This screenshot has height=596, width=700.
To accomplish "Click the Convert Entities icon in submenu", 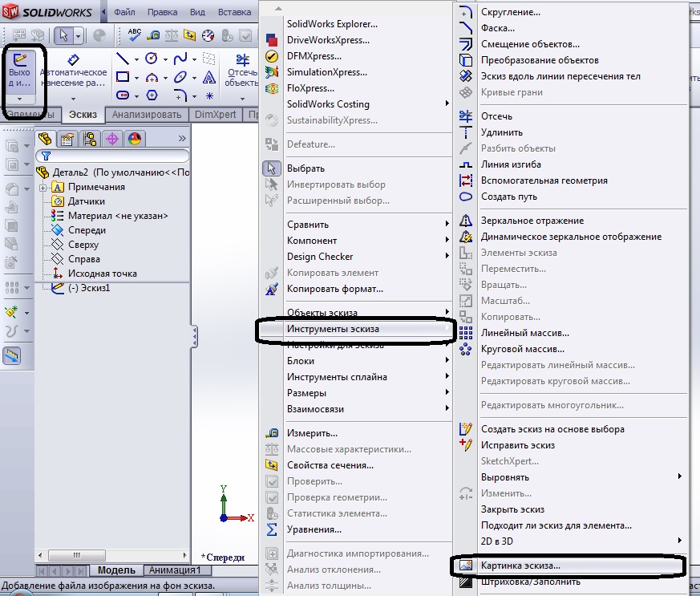I will coord(466,60).
